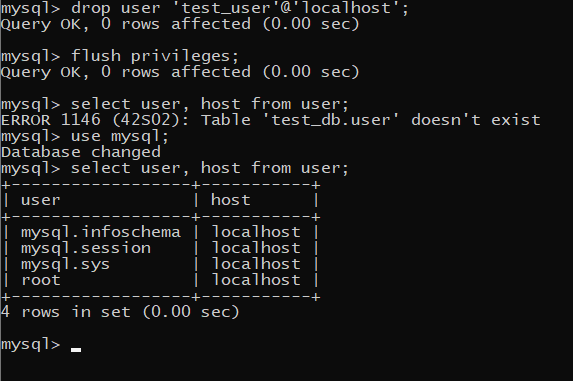Click the localhost value beside mysql.infoschema
This screenshot has width=573, height=381.
pyautogui.click(x=256, y=232)
